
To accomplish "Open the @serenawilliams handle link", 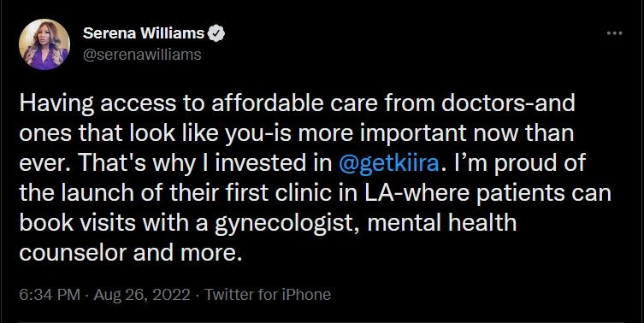I will (x=142, y=55).
